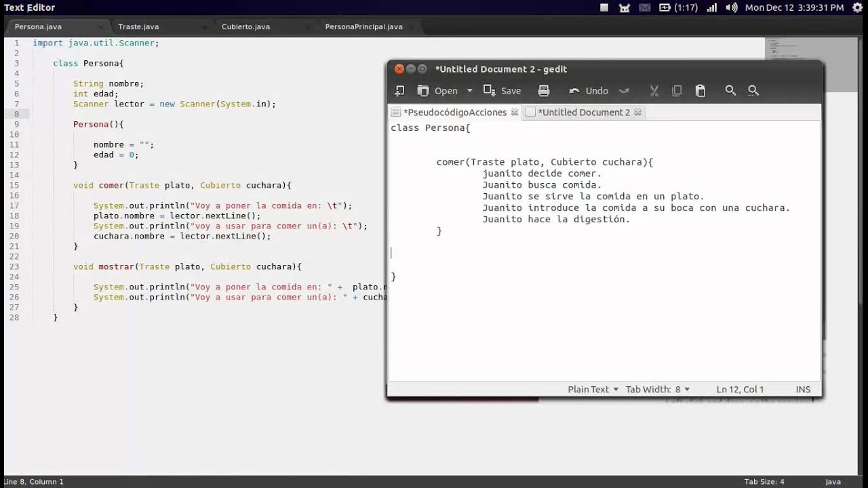Open the Persona.java tab
Image resolution: width=868 pixels, height=488 pixels.
pyautogui.click(x=38, y=26)
